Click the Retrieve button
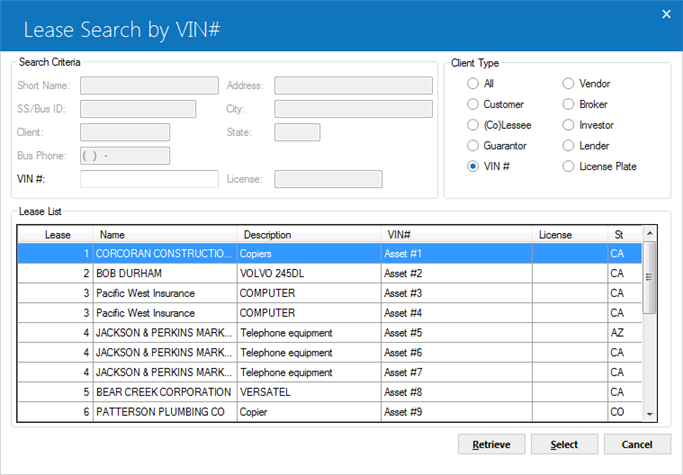 tap(491, 444)
